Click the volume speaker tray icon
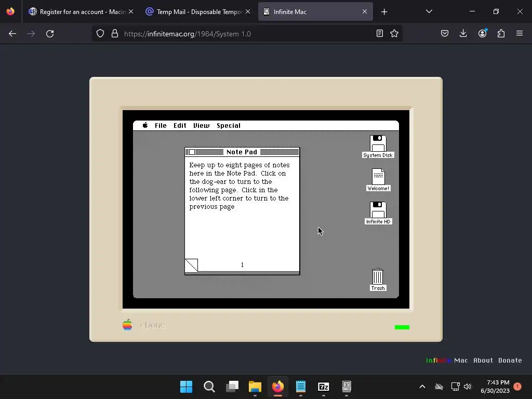 point(468,387)
